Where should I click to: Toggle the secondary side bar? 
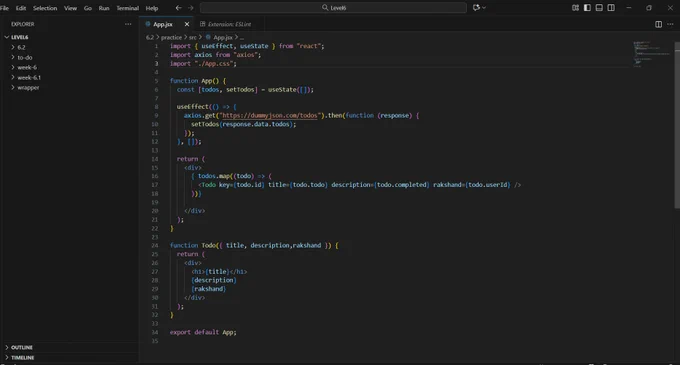click(x=611, y=8)
